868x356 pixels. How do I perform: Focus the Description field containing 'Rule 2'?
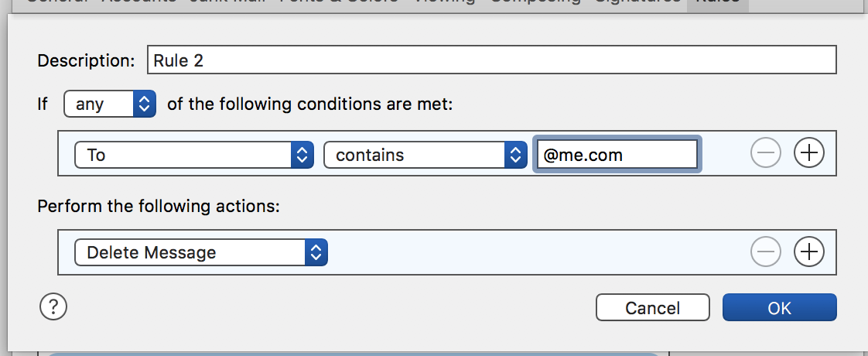click(x=491, y=60)
